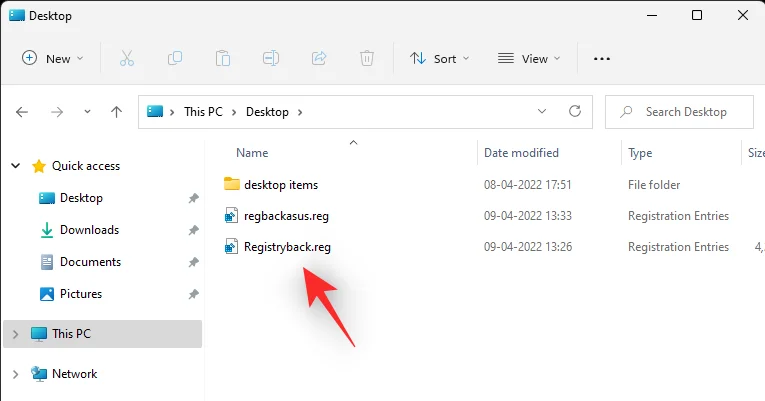The width and height of the screenshot is (765, 401).
Task: Click date 08-04-2022 17:51
Action: (x=527, y=185)
